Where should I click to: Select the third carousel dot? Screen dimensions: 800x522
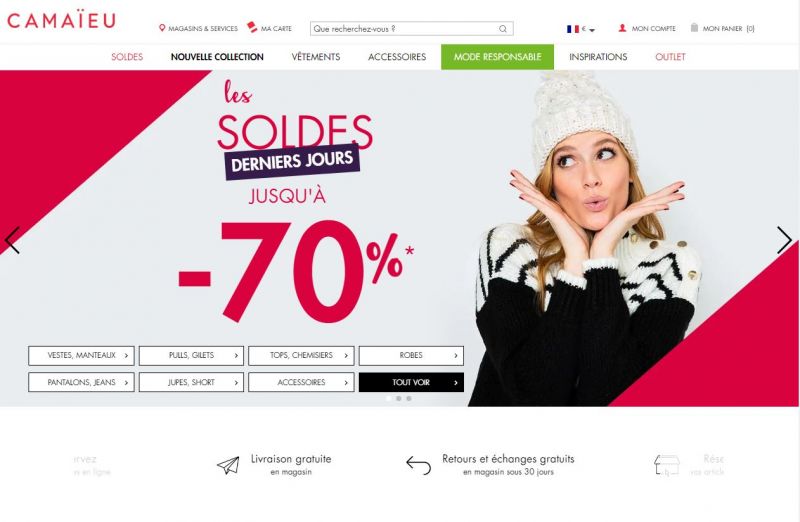(409, 399)
